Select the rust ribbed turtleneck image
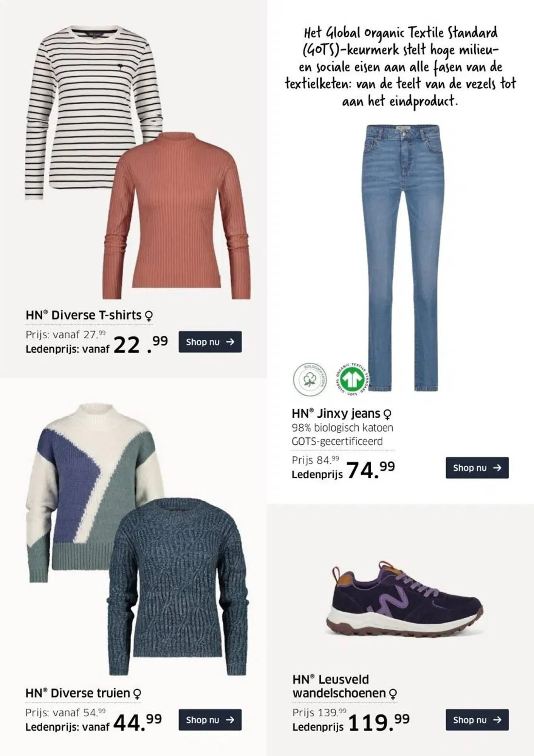 click(x=176, y=215)
